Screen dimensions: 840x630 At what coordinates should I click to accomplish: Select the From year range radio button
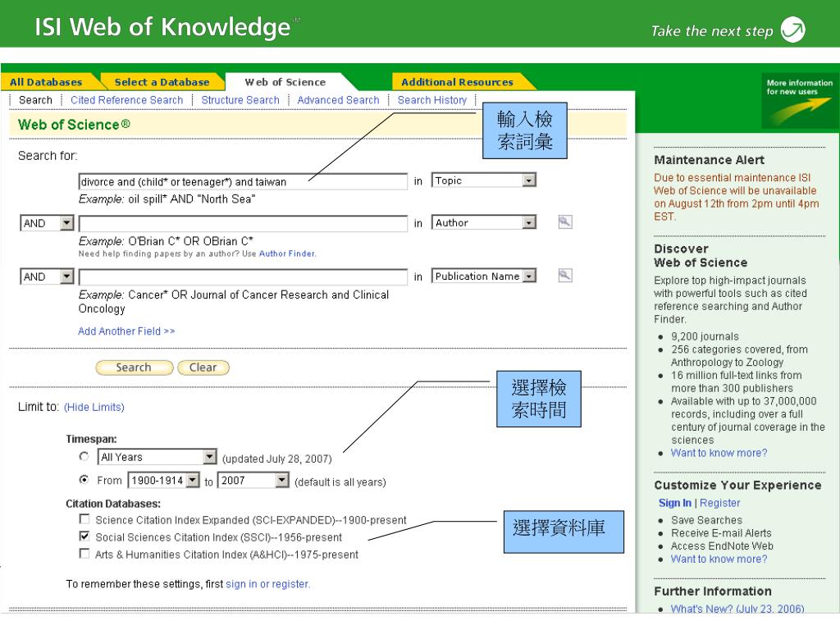pos(84,479)
